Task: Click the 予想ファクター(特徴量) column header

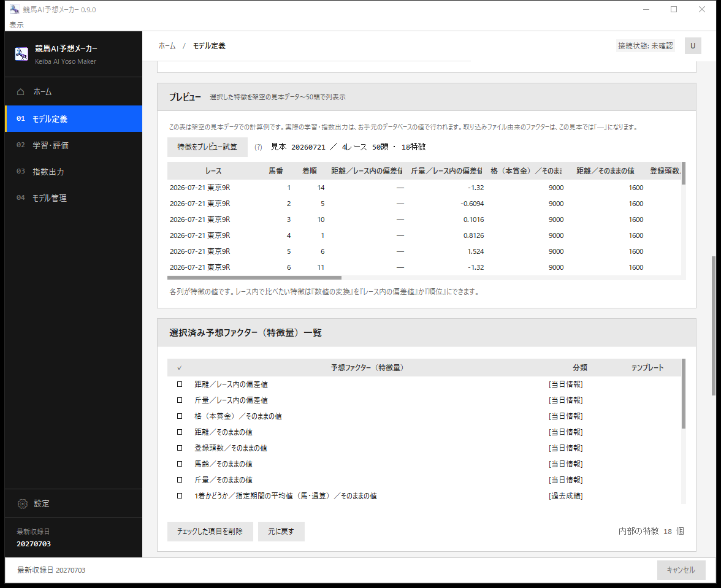Action: (367, 368)
